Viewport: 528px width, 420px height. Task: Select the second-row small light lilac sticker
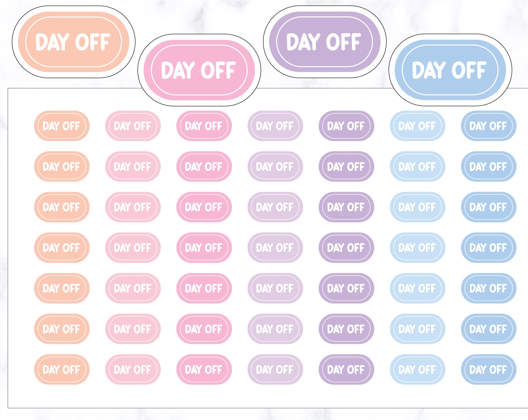275,167
